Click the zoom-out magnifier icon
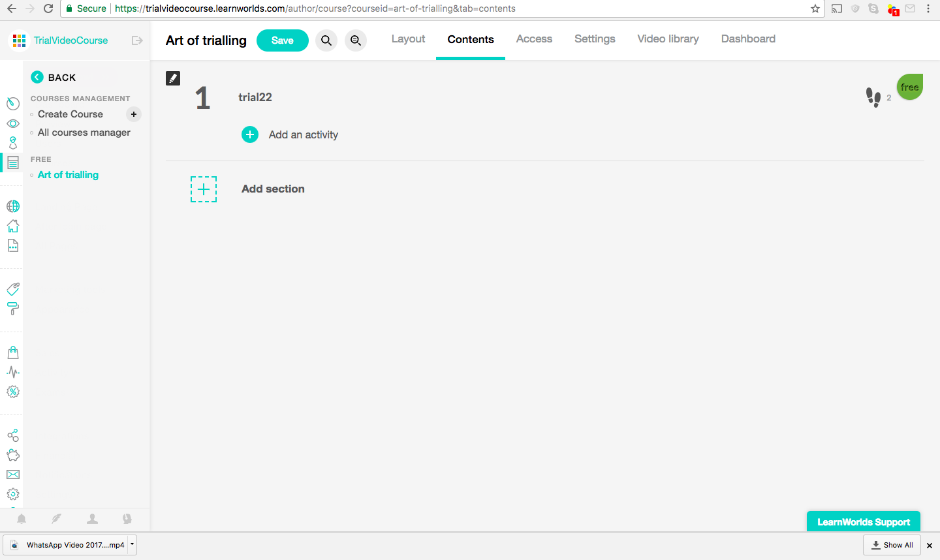 (x=356, y=40)
